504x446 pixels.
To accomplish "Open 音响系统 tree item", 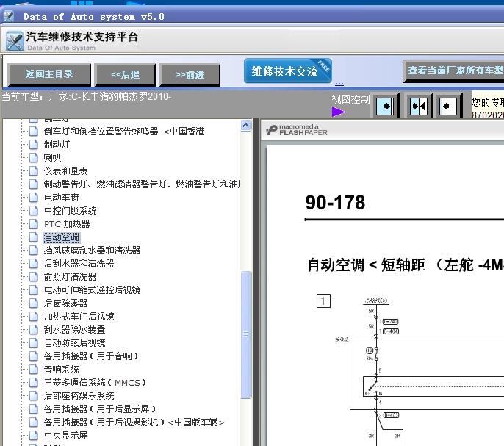I will 61,369.
